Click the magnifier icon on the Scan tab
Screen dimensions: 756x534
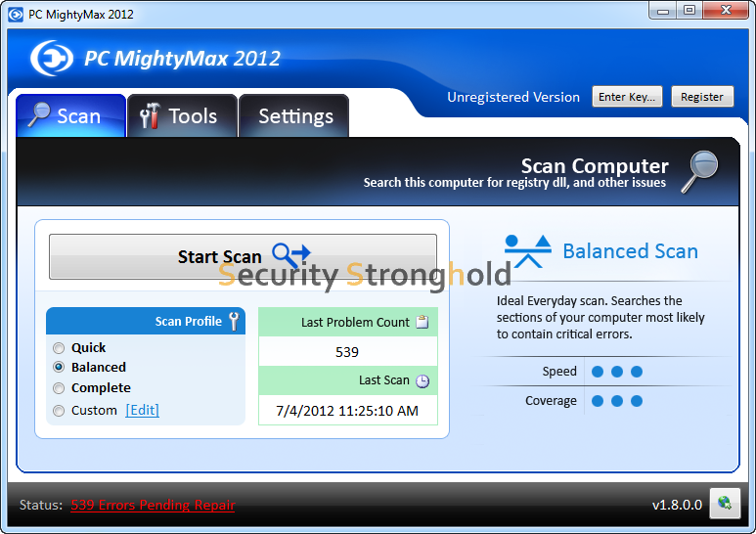point(38,114)
